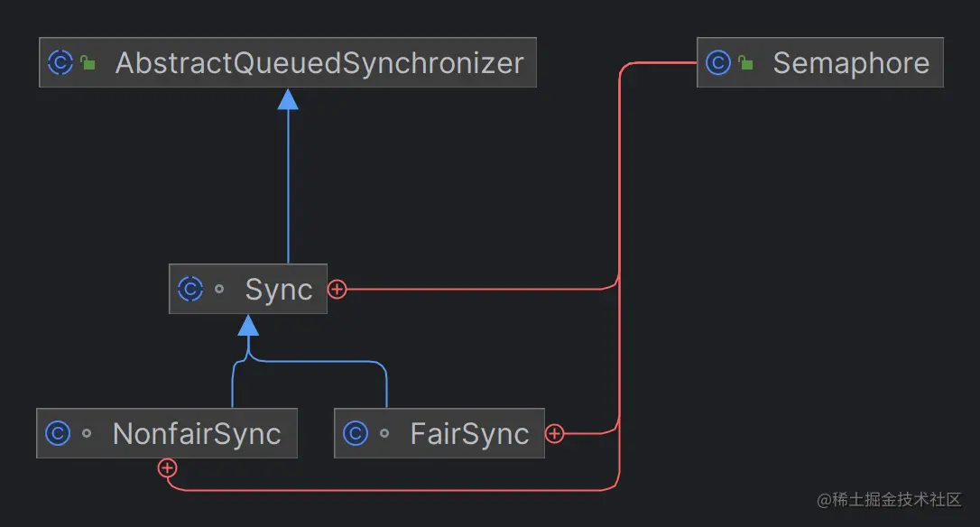Click the NonfairSync class label
980x527 pixels.
pos(197,434)
